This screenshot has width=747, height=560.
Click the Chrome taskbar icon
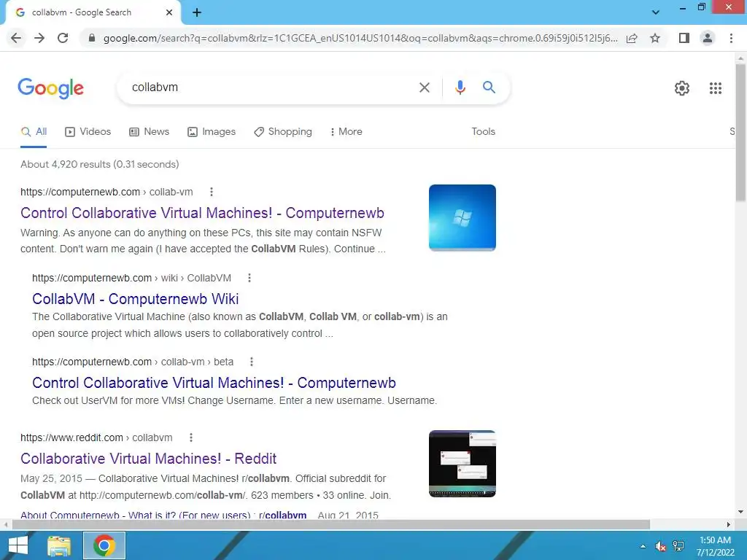tap(104, 545)
